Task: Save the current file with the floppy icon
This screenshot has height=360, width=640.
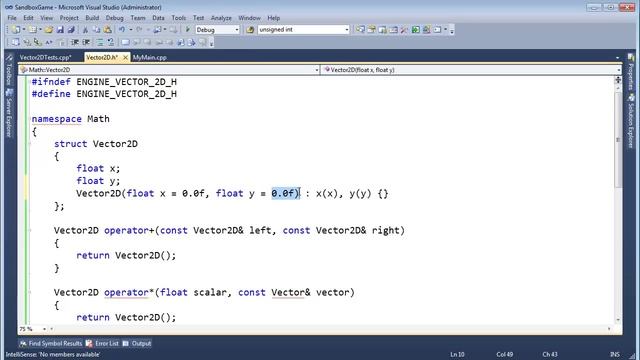Action: click(60, 30)
